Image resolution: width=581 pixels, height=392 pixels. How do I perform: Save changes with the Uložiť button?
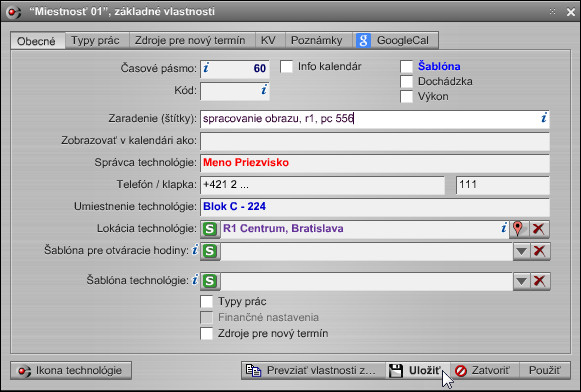pyautogui.click(x=418, y=371)
